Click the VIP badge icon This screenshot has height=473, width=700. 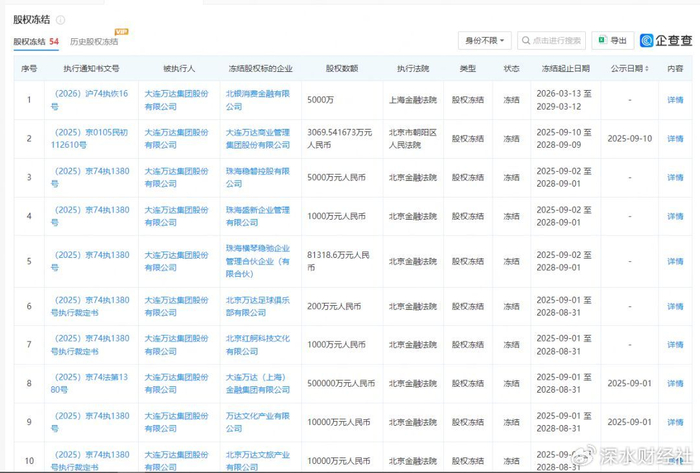[121, 32]
